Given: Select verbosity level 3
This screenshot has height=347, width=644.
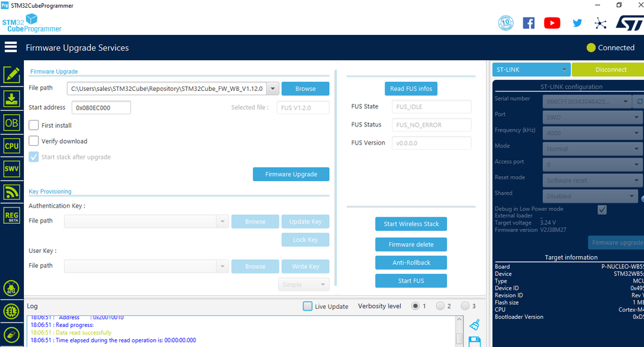Looking at the screenshot, I should [x=465, y=306].
